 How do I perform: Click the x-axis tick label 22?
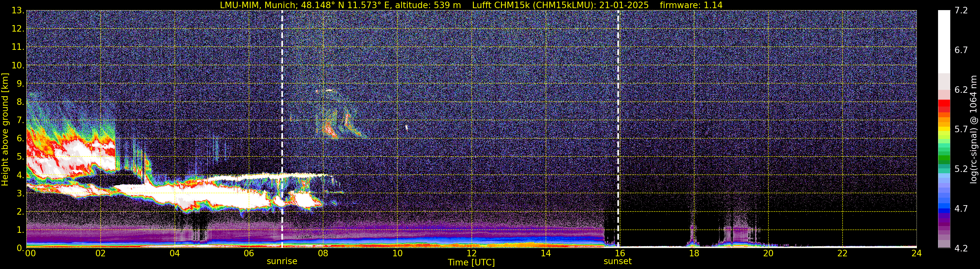(x=842, y=254)
